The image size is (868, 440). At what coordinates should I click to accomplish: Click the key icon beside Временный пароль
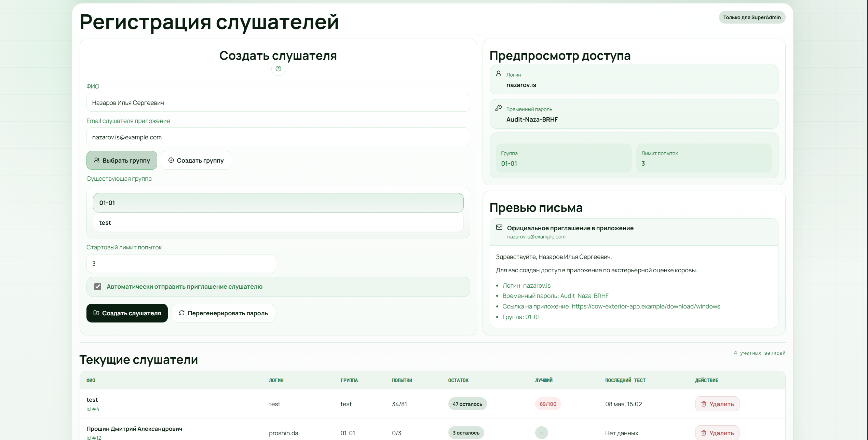(x=499, y=108)
